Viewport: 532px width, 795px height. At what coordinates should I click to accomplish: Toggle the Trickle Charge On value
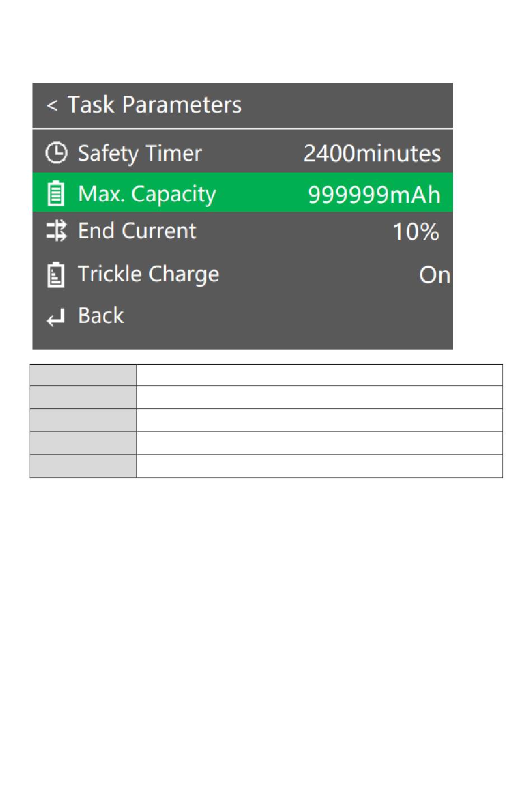point(435,275)
